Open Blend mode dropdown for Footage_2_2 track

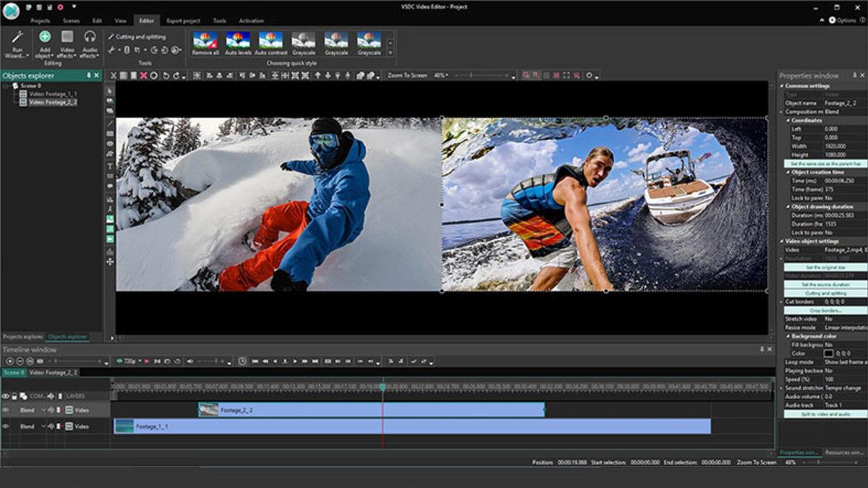(x=43, y=410)
